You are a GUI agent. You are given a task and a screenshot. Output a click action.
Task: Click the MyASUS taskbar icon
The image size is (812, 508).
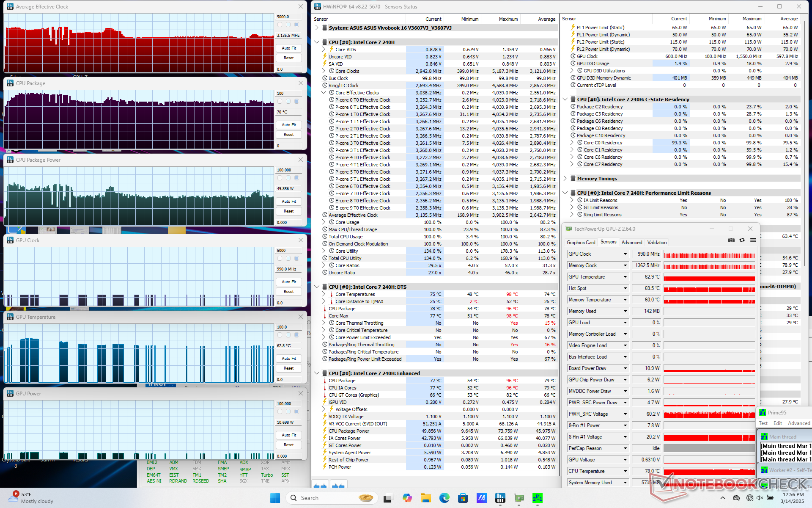point(481,498)
